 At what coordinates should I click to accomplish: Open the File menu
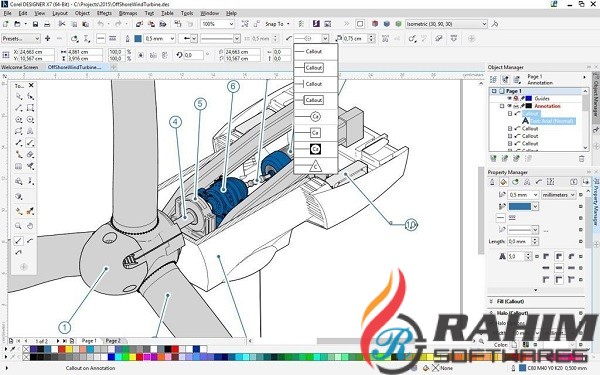[8, 13]
